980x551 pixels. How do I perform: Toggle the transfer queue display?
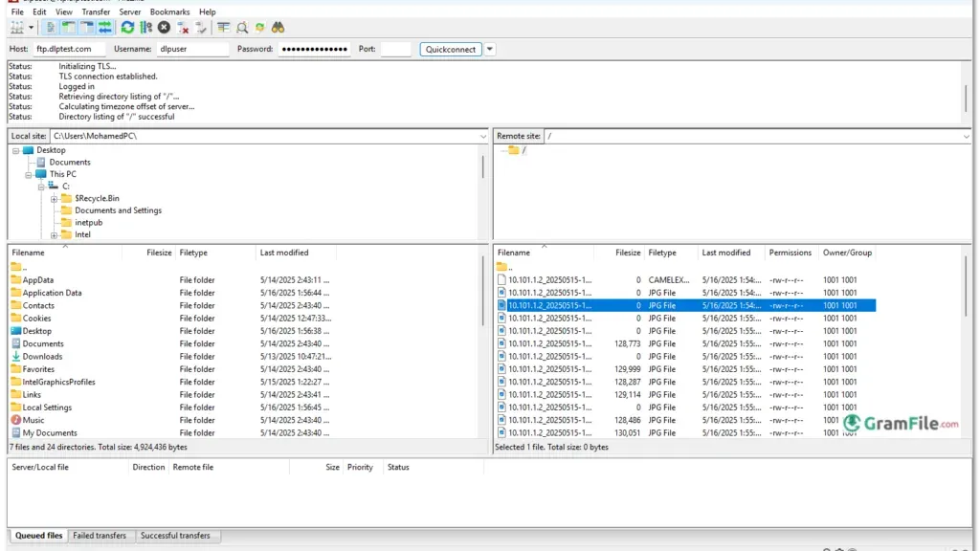pyautogui.click(x=105, y=28)
